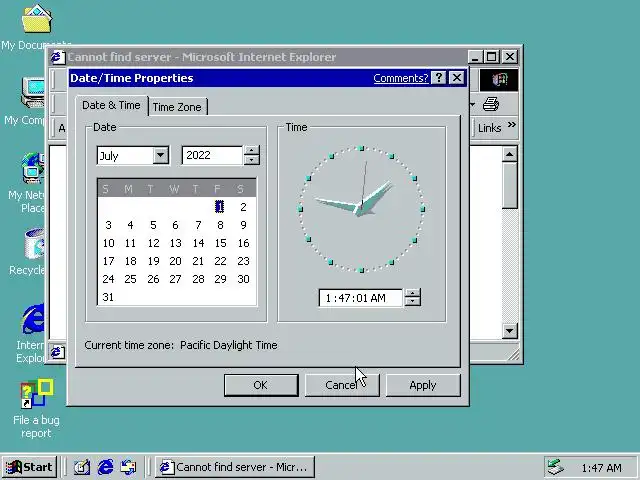Open the My Computer desktop icon
The image size is (640, 480).
click(x=33, y=93)
